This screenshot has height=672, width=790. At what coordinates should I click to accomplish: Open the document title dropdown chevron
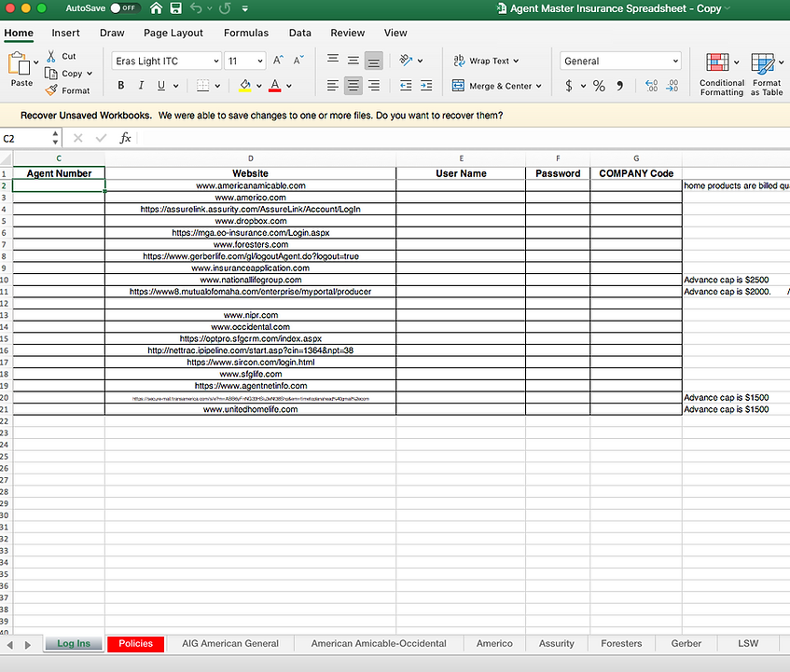(x=727, y=8)
